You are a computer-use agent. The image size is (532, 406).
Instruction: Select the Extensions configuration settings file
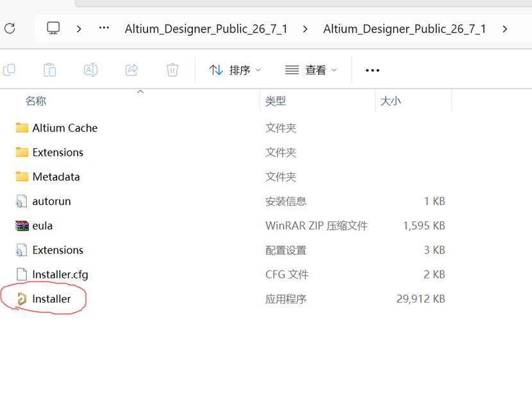58,250
